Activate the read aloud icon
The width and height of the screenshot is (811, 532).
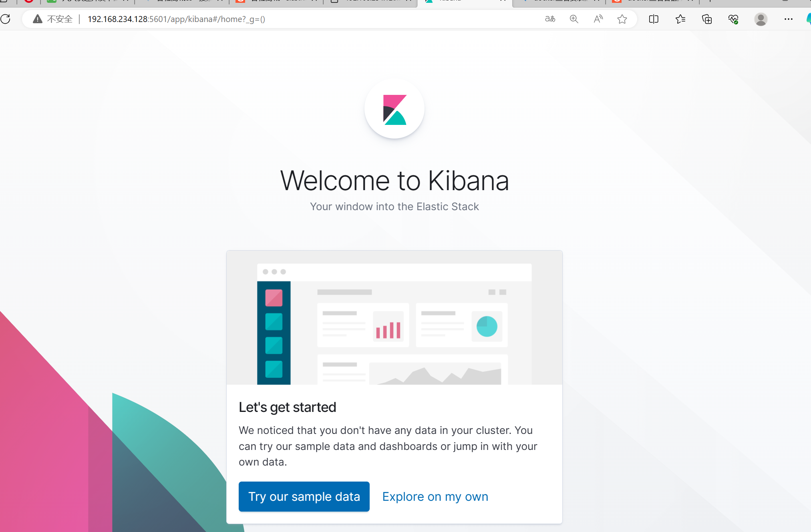pyautogui.click(x=598, y=19)
